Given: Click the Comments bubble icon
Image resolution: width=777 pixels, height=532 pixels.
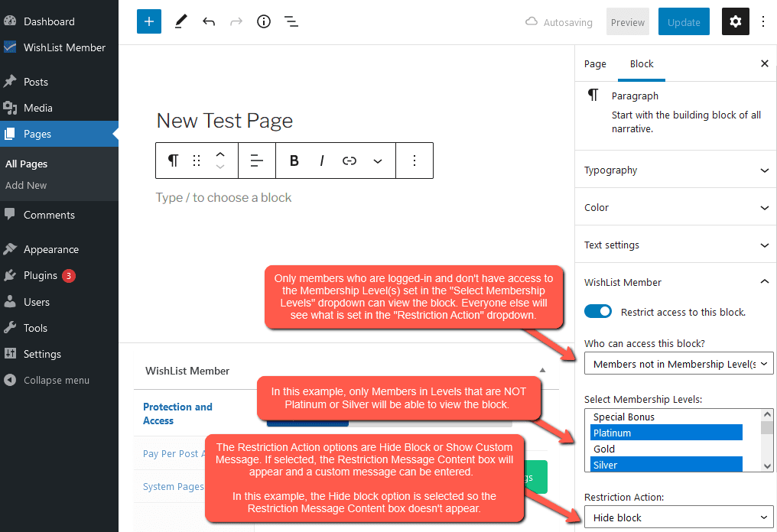Looking at the screenshot, I should [x=10, y=214].
